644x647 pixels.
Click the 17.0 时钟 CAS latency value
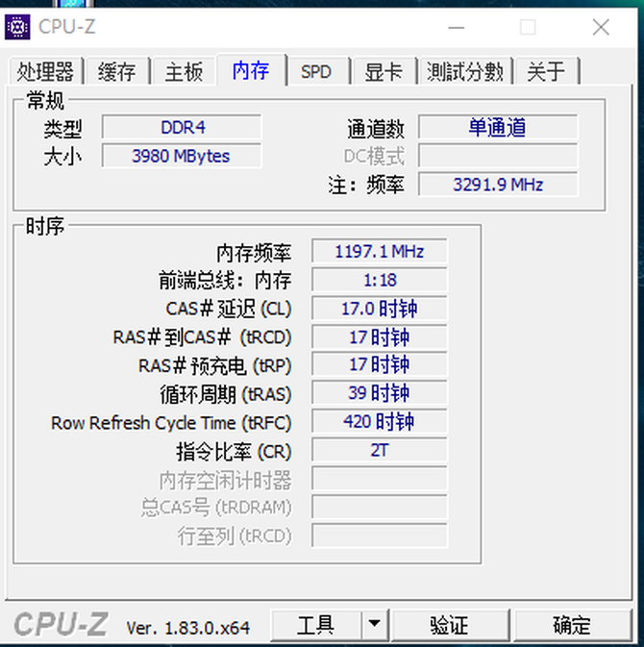(x=380, y=309)
